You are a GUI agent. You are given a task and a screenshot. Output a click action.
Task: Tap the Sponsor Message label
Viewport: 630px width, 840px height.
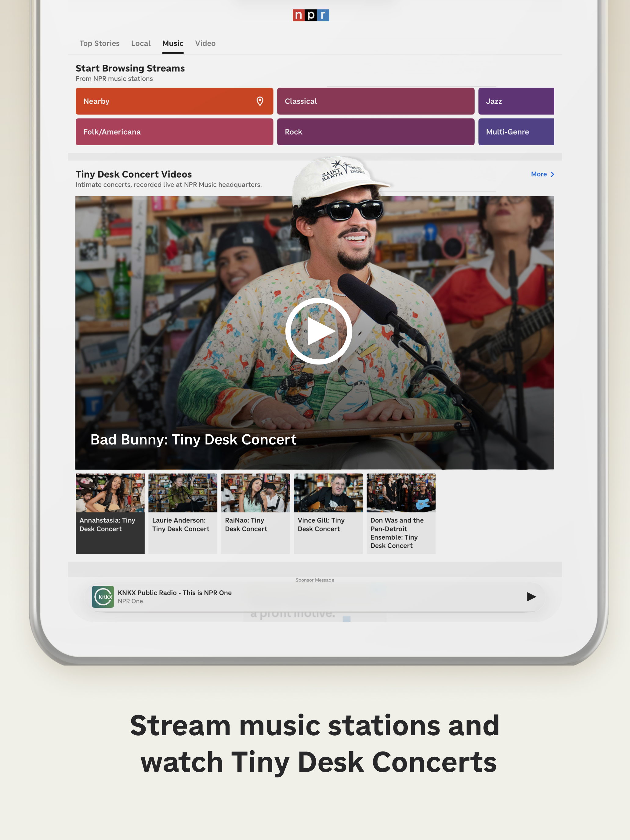pyautogui.click(x=315, y=580)
